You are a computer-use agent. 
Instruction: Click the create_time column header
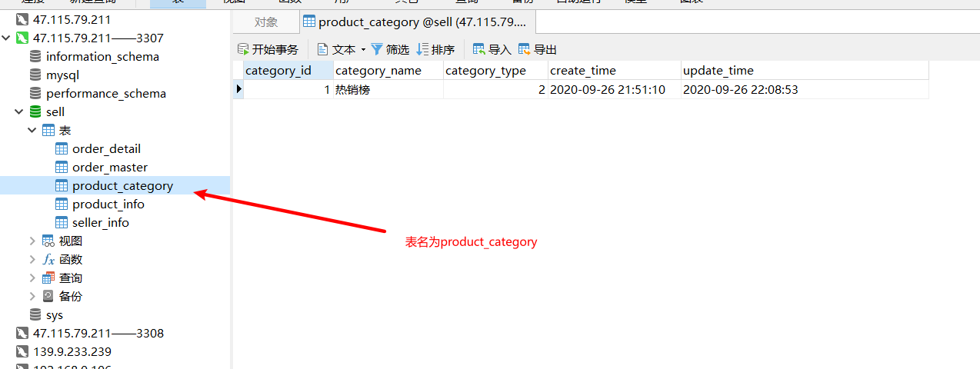(x=615, y=70)
